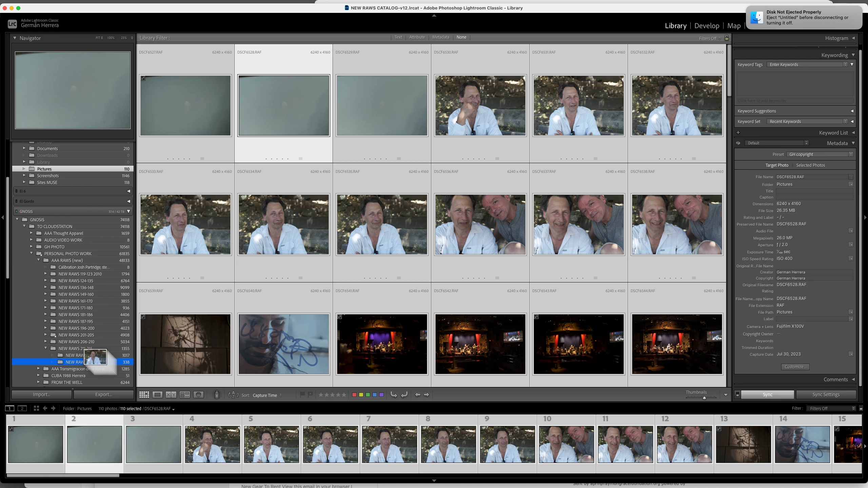Click rotate photo counter-clockwise arrow icon
The width and height of the screenshot is (868, 488).
click(x=394, y=394)
